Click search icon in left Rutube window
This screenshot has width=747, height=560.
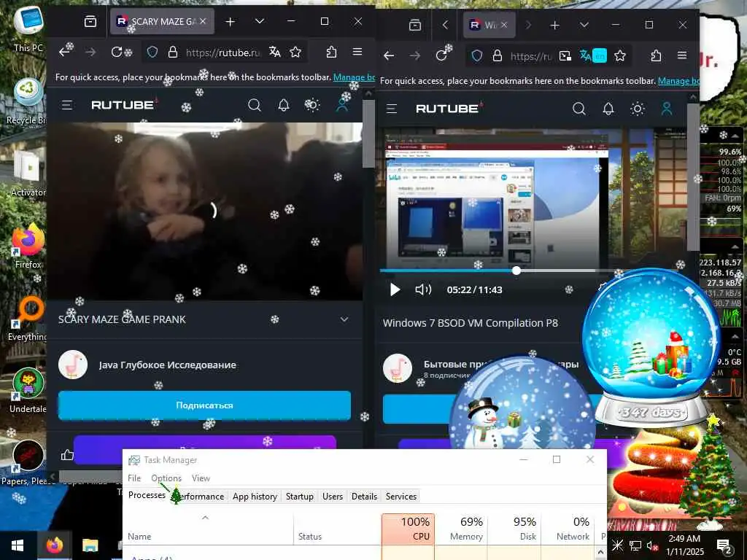click(255, 105)
